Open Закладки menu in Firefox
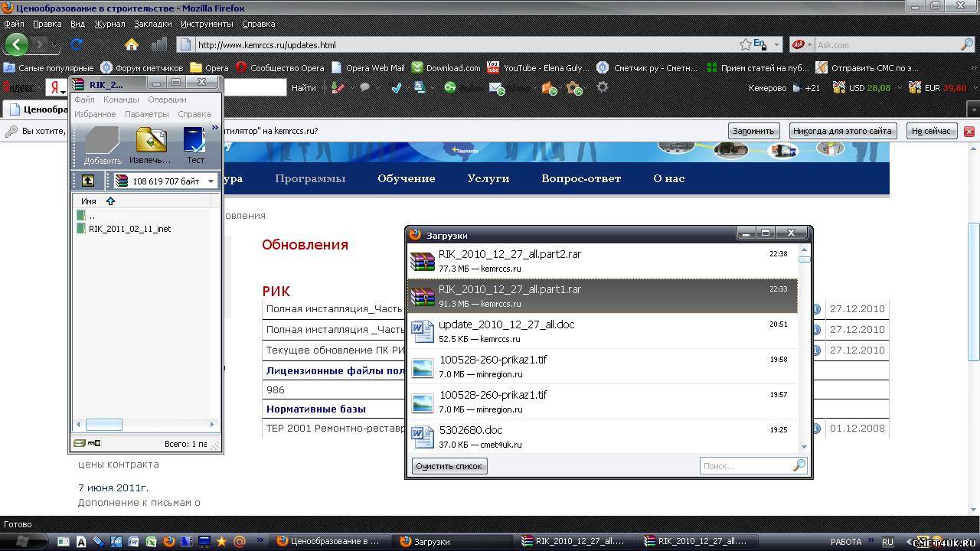The image size is (980, 551). tap(152, 24)
